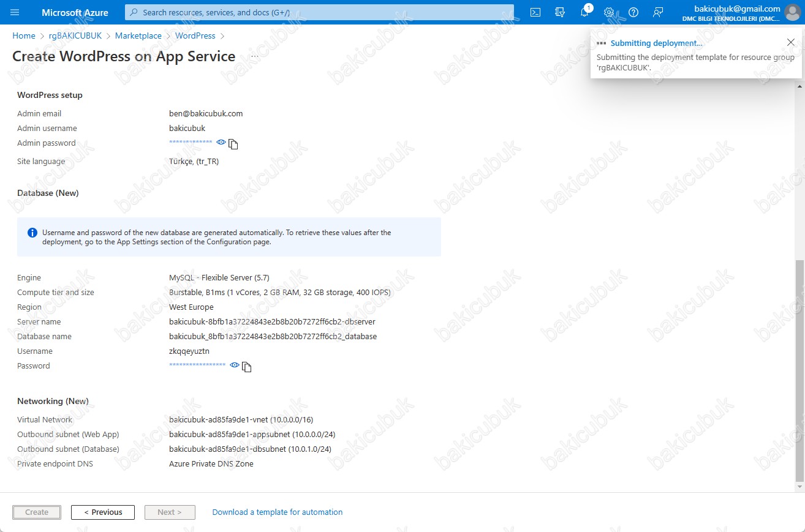Open the Azure portal hamburger menu
805x532 pixels.
(15, 12)
